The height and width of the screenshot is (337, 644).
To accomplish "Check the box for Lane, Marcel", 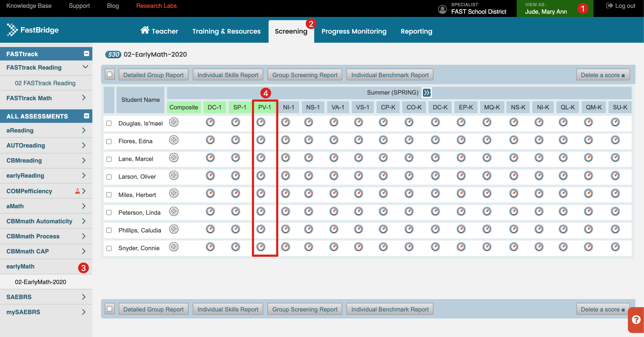I will (109, 159).
